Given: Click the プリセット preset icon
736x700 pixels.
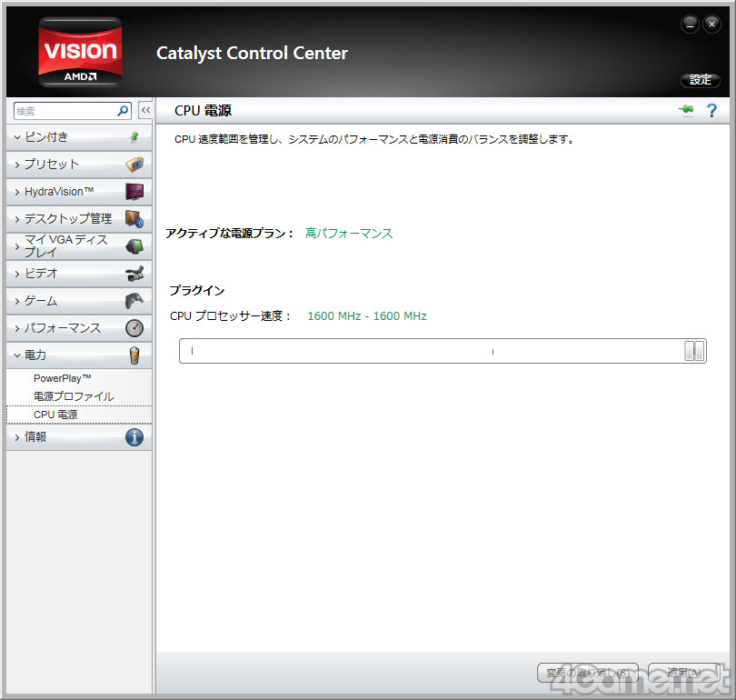Looking at the screenshot, I should coord(134,165).
